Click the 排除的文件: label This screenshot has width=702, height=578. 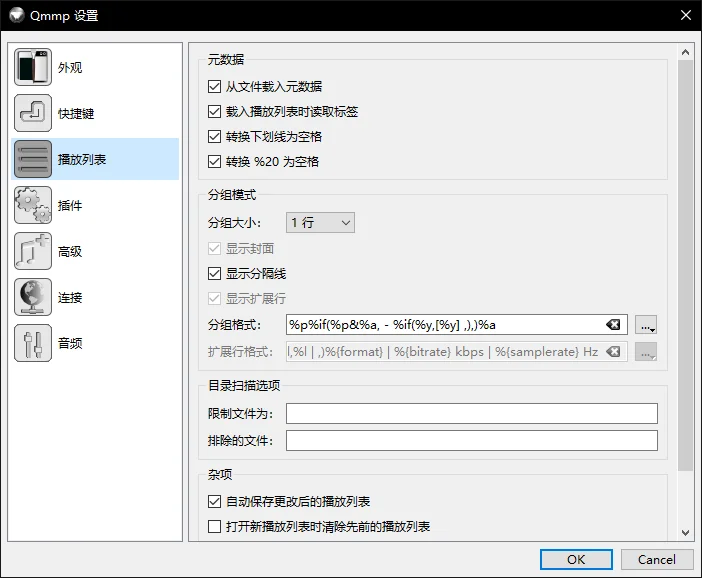240,441
